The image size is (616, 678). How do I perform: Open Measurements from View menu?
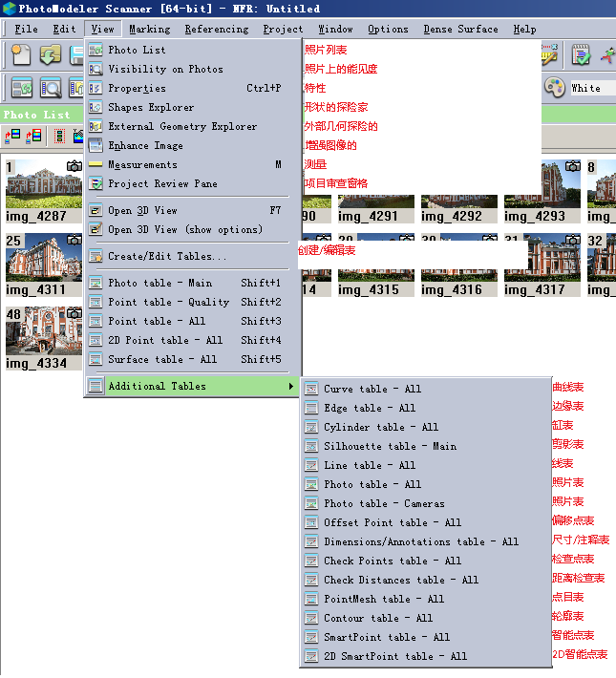[193, 164]
